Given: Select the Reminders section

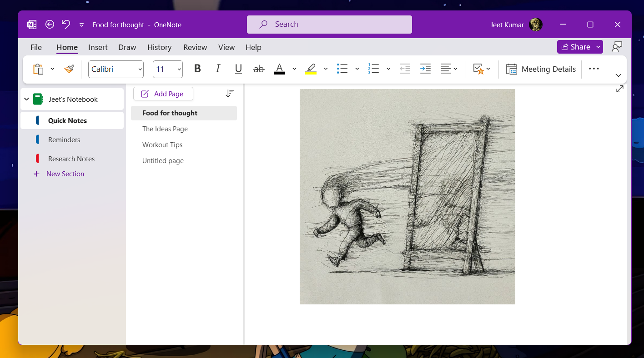Looking at the screenshot, I should [72, 139].
